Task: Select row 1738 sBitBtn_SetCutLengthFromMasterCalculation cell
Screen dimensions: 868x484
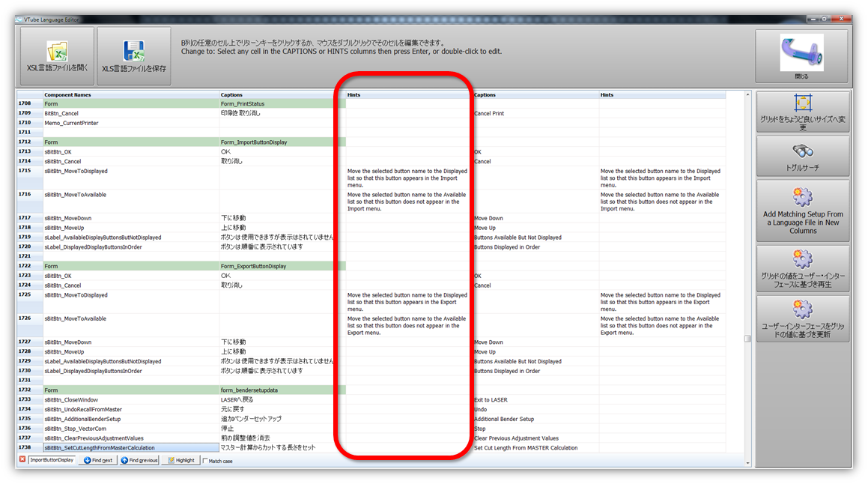Action: pyautogui.click(x=130, y=448)
